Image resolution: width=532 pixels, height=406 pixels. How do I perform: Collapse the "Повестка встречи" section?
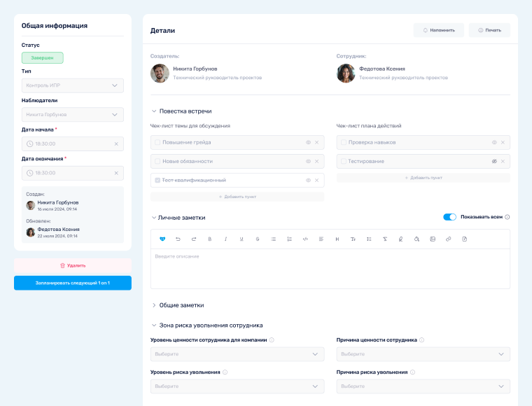pyautogui.click(x=154, y=111)
